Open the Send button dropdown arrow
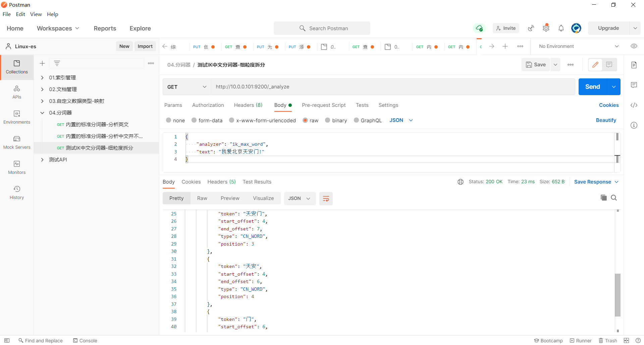 pyautogui.click(x=614, y=87)
